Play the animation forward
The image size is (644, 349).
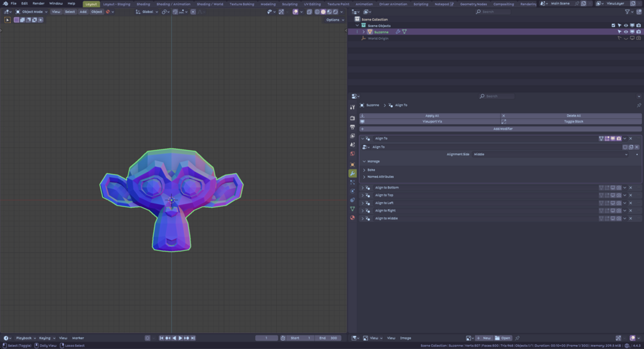[180, 338]
